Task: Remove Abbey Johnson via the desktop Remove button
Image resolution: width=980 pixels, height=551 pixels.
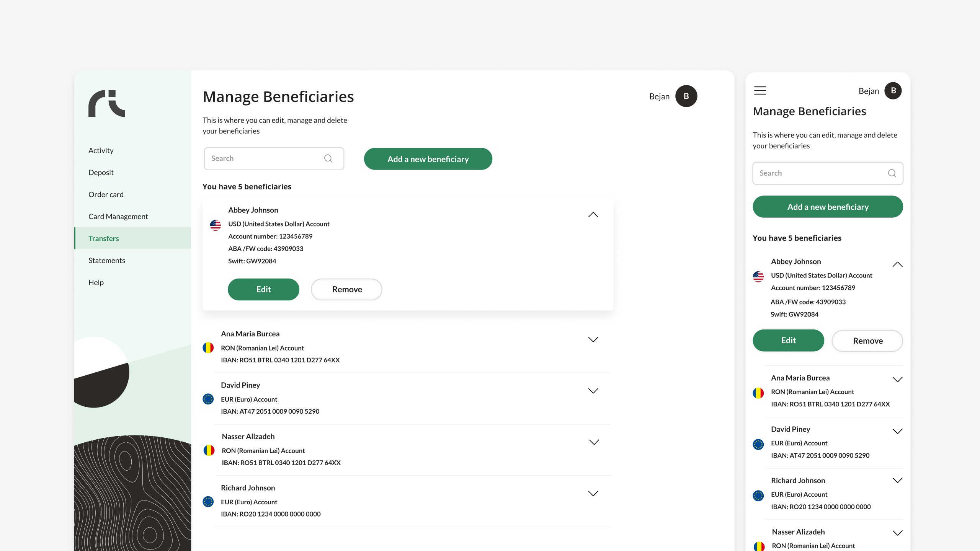Action: point(346,290)
